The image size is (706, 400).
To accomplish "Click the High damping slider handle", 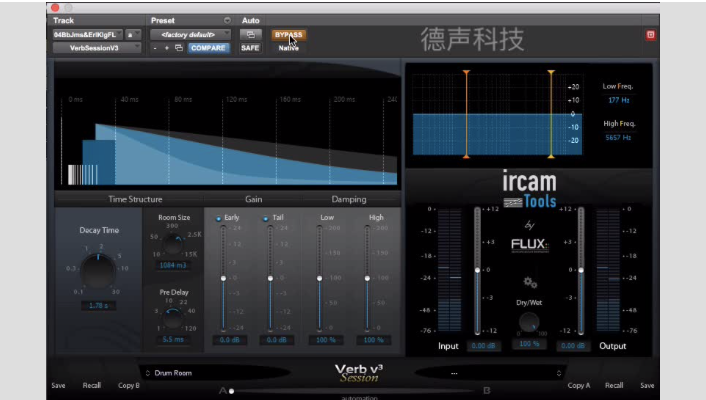I will pos(367,278).
